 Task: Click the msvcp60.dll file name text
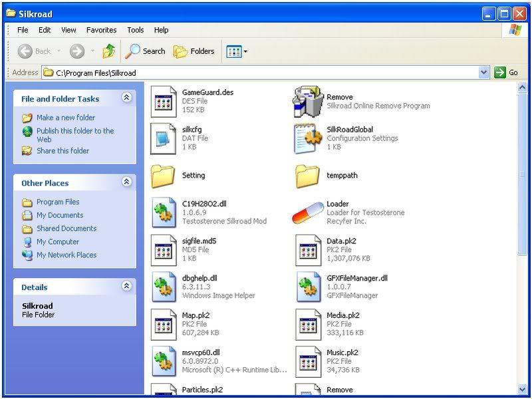point(200,352)
